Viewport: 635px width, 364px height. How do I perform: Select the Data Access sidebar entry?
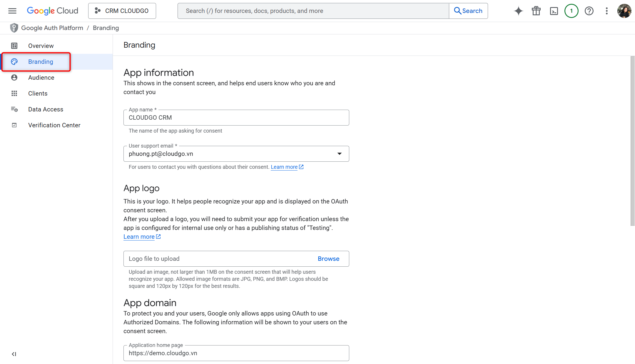[x=46, y=109]
